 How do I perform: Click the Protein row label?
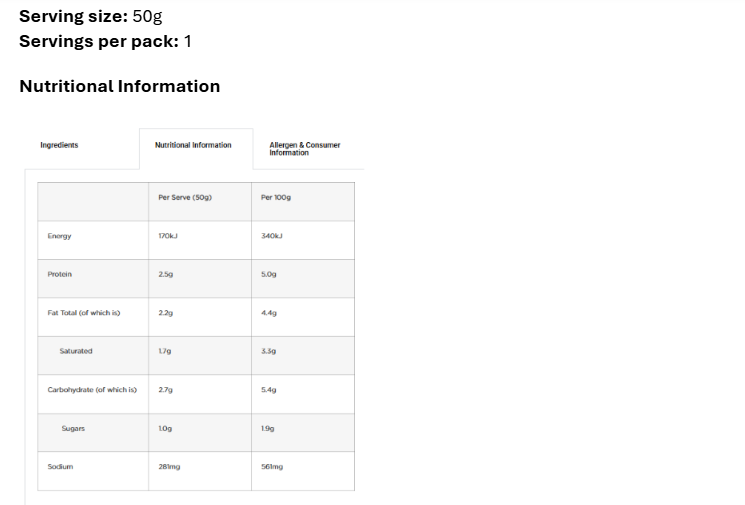coord(60,274)
